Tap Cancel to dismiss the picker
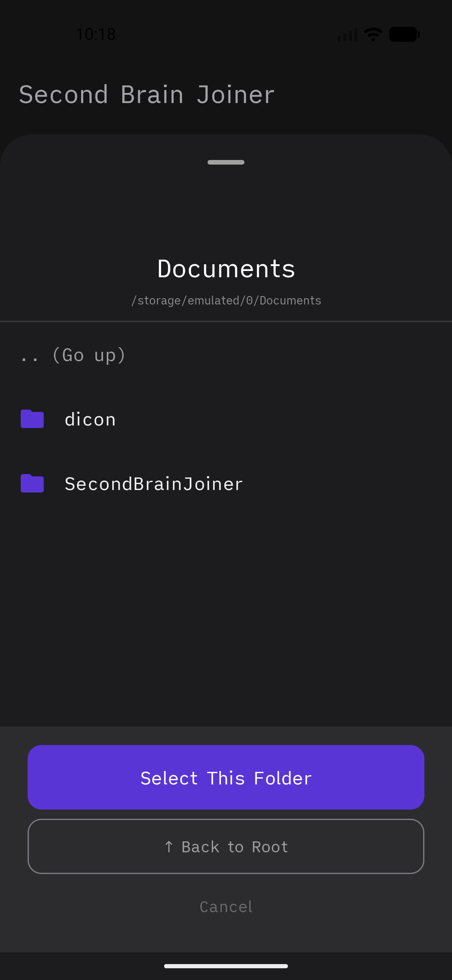 click(x=226, y=906)
